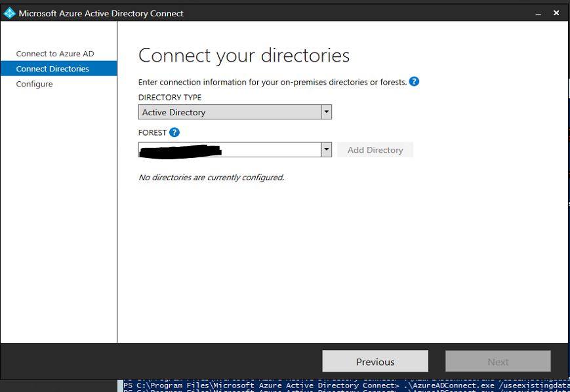This screenshot has height=392, width=570.
Task: Close the Azure AD Connect window
Action: 556,13
